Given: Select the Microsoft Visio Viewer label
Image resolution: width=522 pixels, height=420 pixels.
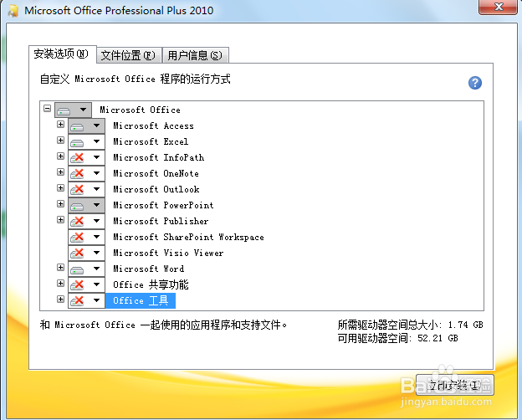Looking at the screenshot, I should pos(168,254).
